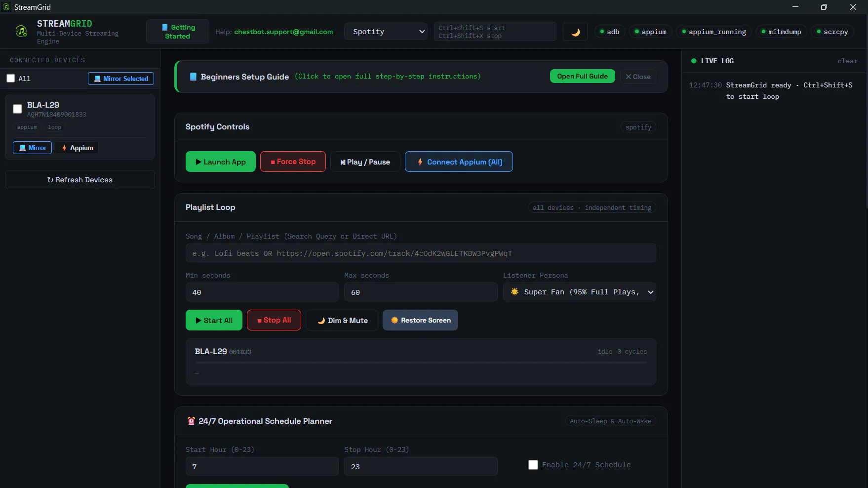Image resolution: width=868 pixels, height=488 pixels.
Task: Click Restore Screen button
Action: click(420, 320)
